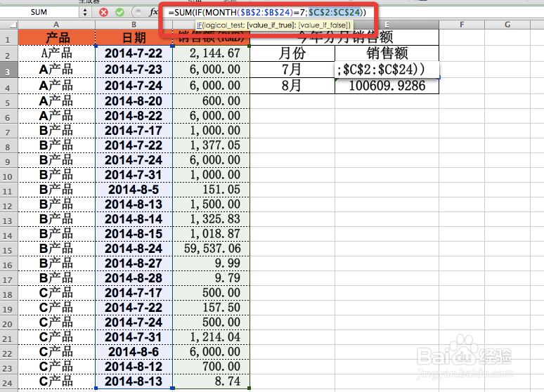Click cell with value 1,325.83
Image resolution: width=544 pixels, height=392 pixels.
212,219
